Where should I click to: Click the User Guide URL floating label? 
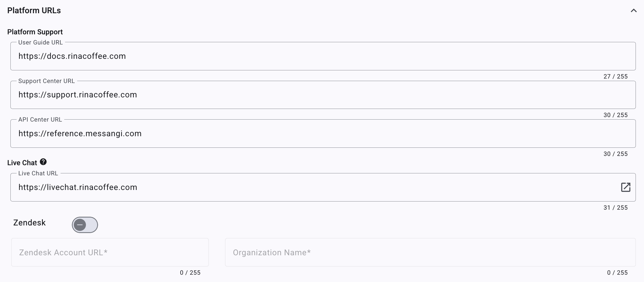[x=41, y=42]
